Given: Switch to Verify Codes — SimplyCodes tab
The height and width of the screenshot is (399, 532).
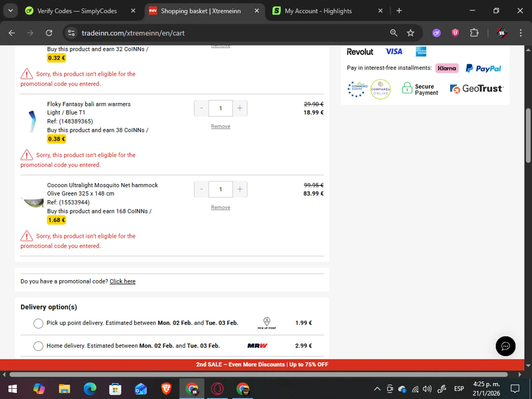Looking at the screenshot, I should [x=77, y=11].
